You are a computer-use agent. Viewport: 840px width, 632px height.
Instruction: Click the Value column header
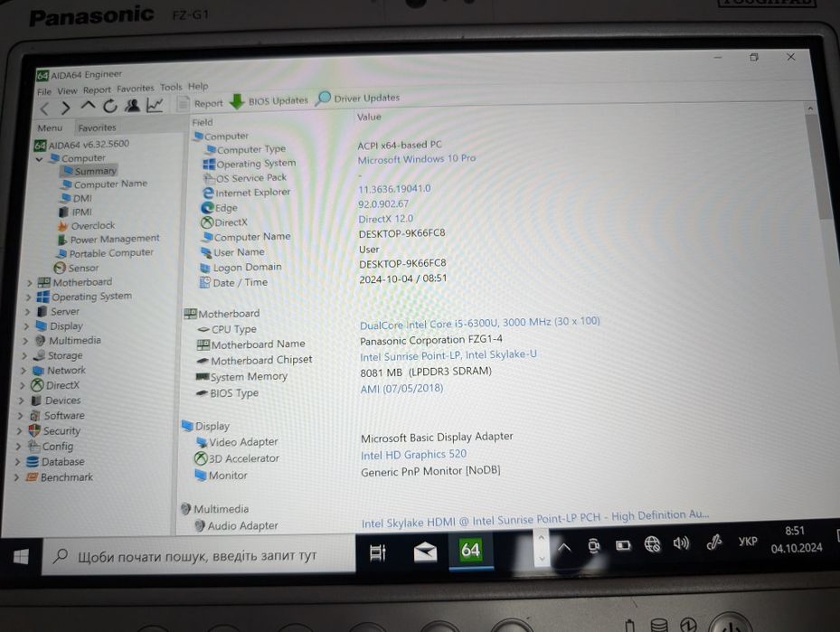point(369,117)
